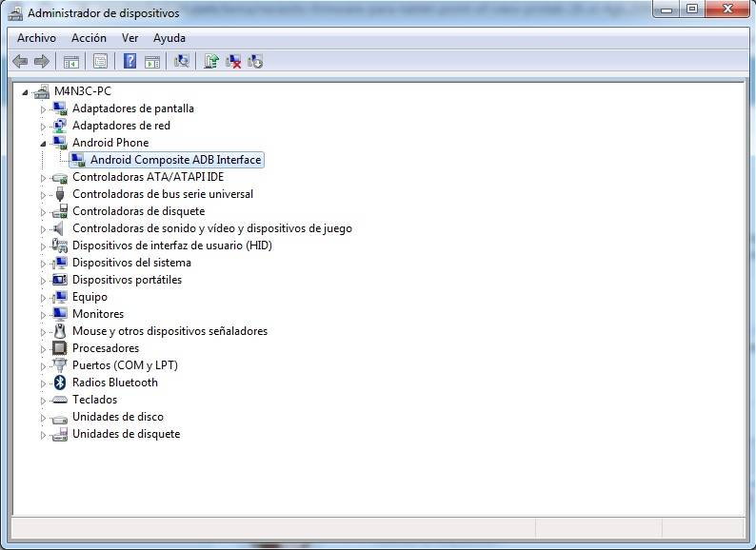The width and height of the screenshot is (756, 550).
Task: Select Puertos (COM y LPT) label
Action: [x=125, y=365]
